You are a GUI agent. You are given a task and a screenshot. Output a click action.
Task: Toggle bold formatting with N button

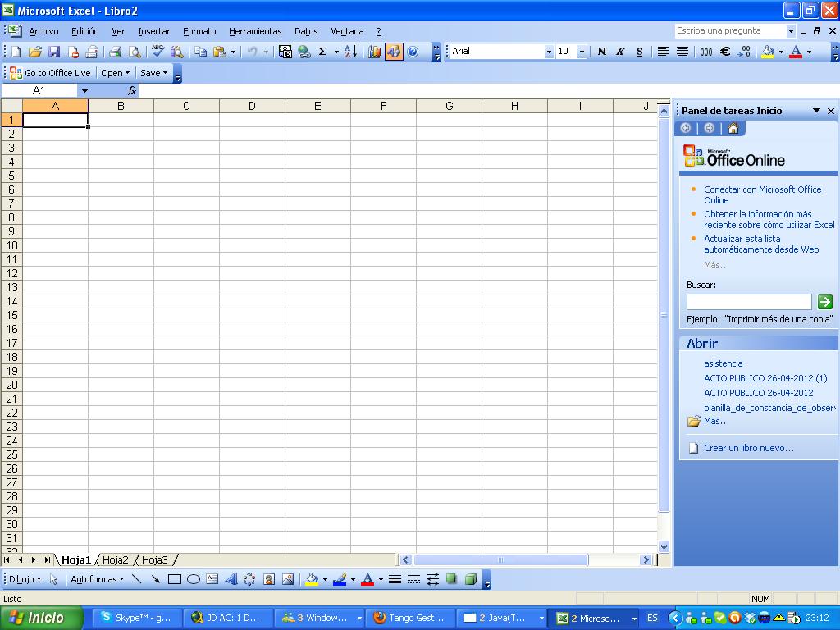[x=601, y=52]
